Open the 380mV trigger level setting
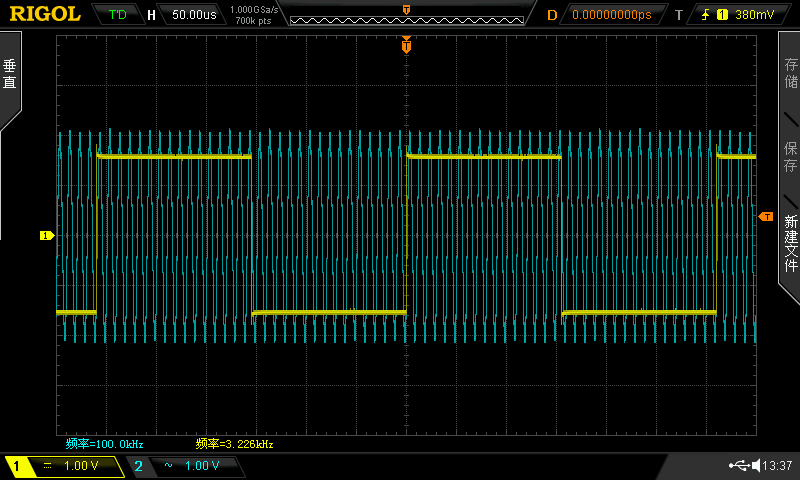 coord(753,15)
